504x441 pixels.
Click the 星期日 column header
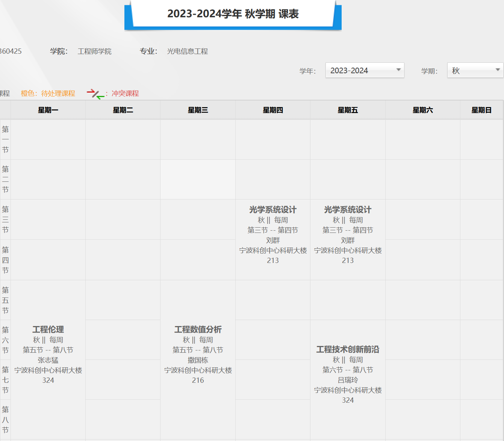pyautogui.click(x=482, y=110)
